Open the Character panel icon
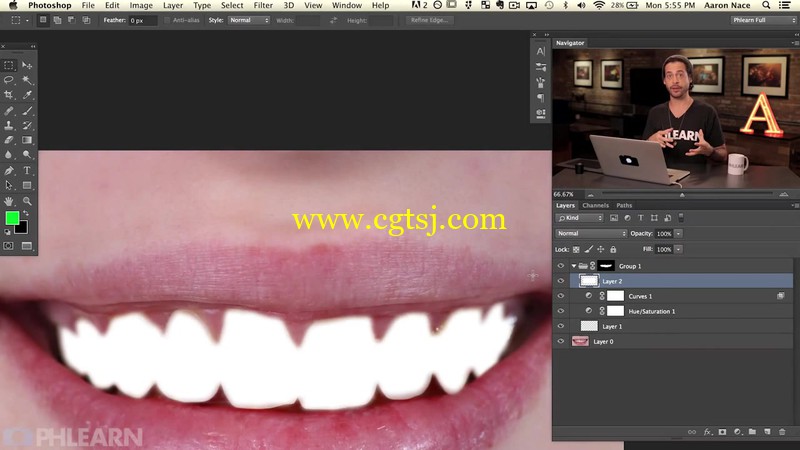The height and width of the screenshot is (450, 800). [541, 51]
